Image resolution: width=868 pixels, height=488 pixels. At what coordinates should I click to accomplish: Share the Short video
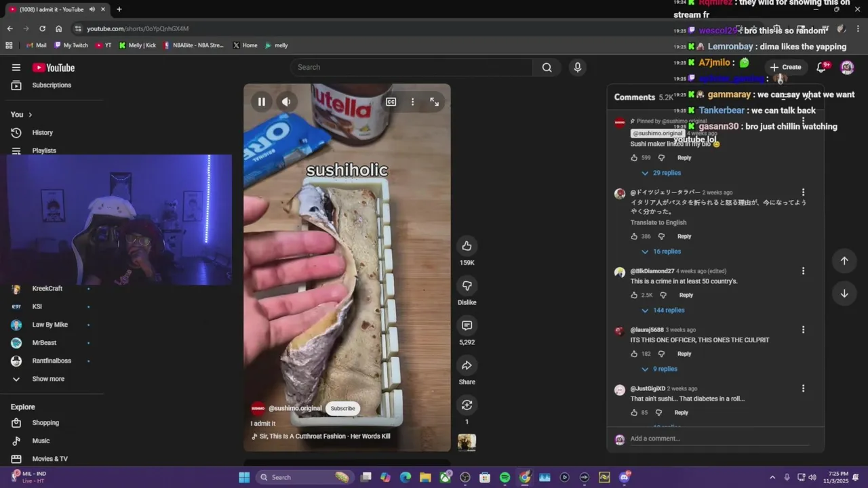tap(467, 365)
